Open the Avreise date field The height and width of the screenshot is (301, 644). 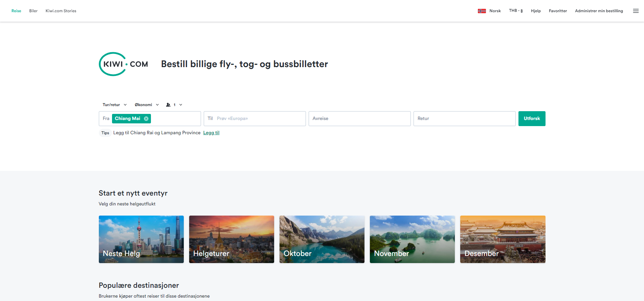(x=359, y=119)
